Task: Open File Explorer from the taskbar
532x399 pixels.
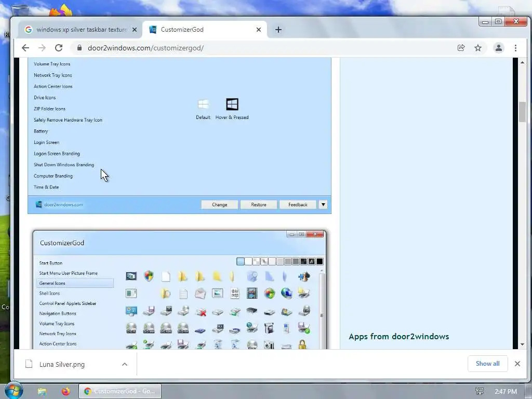Action: coord(42,392)
